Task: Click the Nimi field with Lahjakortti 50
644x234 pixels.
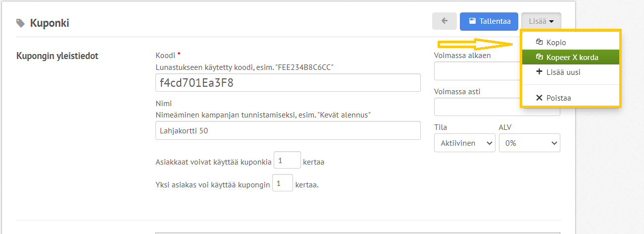Action: (288, 130)
